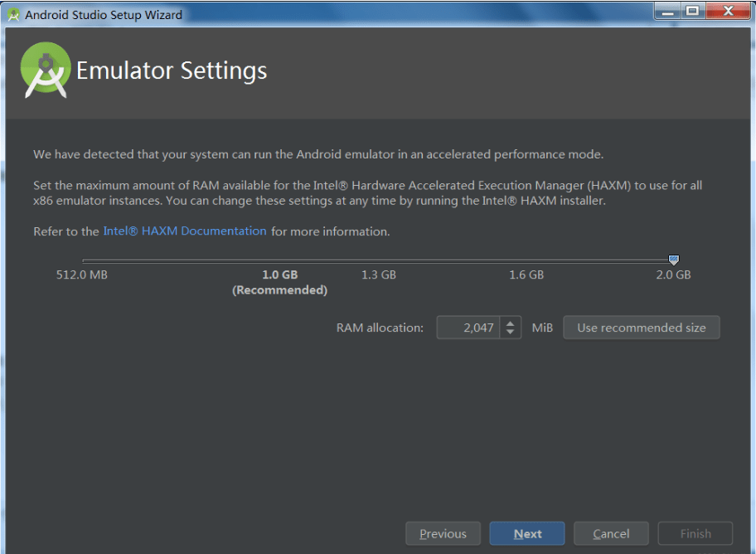Click the RAM slider thumb at 2.0 GB
The height and width of the screenshot is (554, 756).
(x=674, y=260)
